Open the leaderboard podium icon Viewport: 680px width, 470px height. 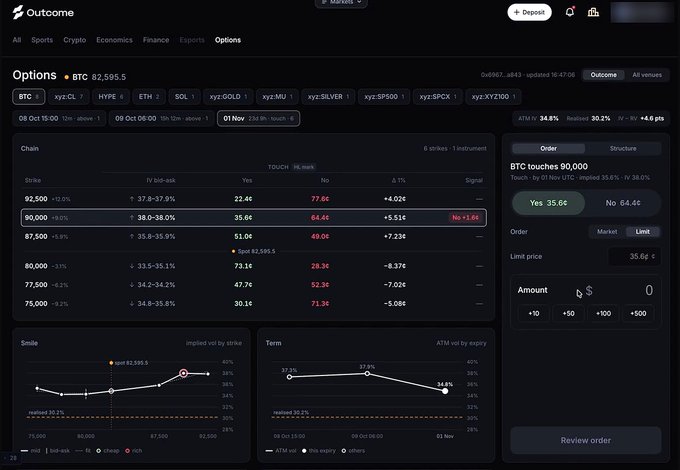[593, 12]
